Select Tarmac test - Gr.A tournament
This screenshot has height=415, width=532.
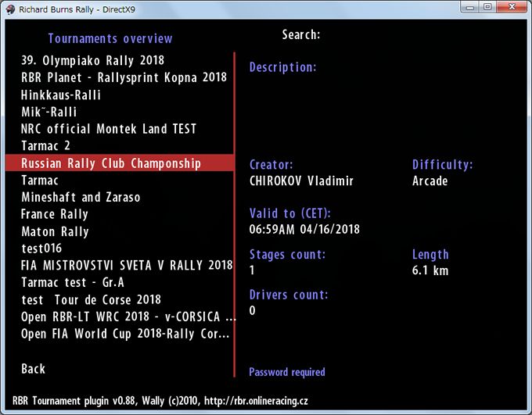click(73, 282)
